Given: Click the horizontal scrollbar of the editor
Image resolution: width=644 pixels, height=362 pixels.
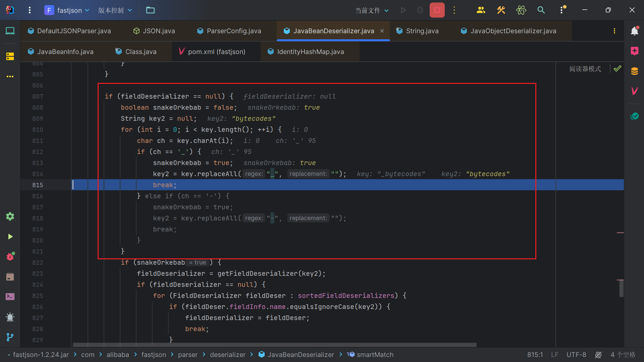Looking at the screenshot, I should click(275, 345).
